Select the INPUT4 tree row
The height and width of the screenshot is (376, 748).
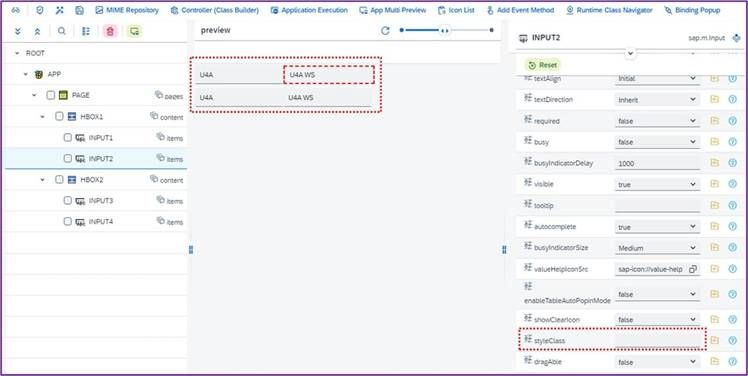tap(96, 221)
